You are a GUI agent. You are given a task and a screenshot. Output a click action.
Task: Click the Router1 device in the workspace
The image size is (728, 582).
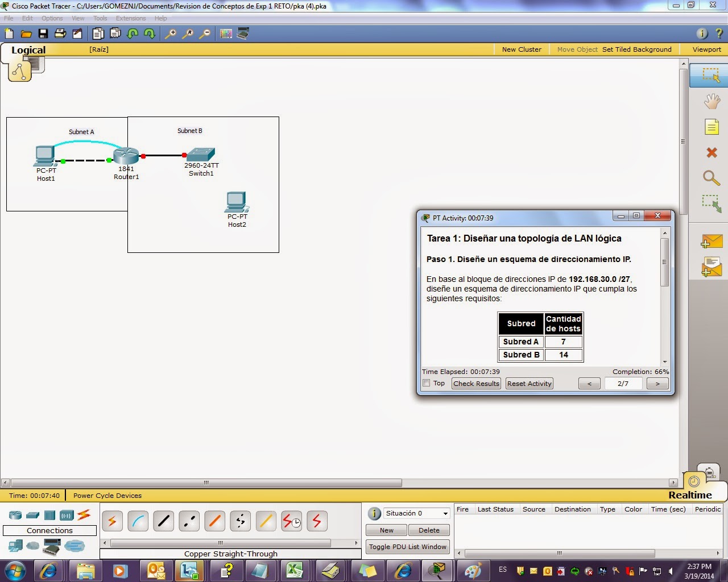pos(126,156)
